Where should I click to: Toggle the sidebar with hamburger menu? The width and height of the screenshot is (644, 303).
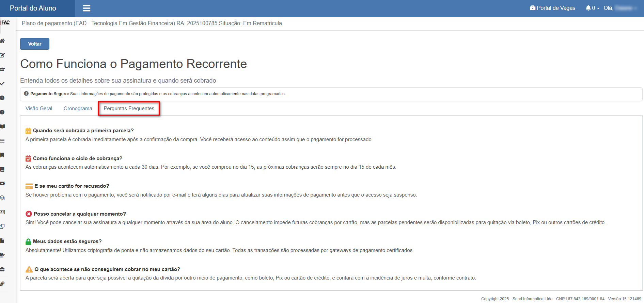point(87,8)
